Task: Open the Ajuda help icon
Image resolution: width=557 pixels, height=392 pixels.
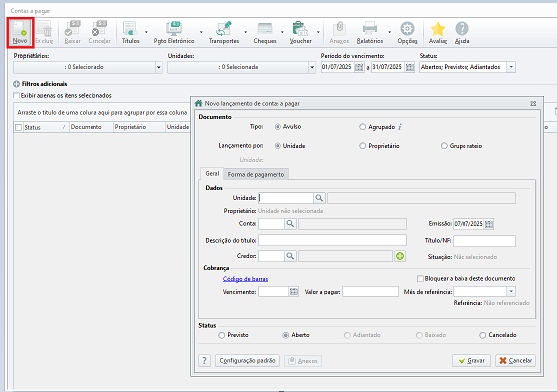Action: coord(462,33)
